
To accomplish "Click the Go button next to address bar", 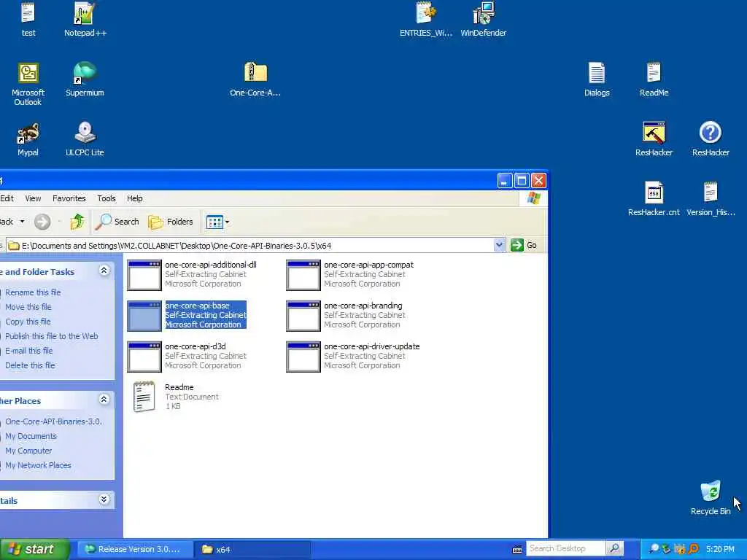I will 524,245.
